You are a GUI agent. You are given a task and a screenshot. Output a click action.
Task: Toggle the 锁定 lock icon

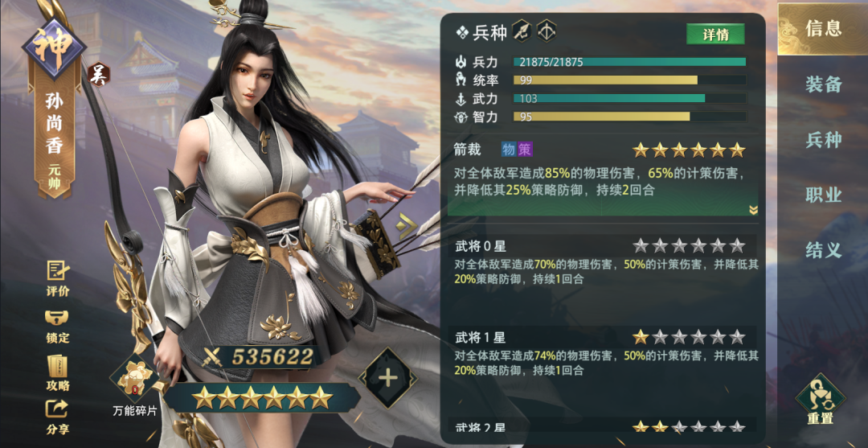click(58, 327)
